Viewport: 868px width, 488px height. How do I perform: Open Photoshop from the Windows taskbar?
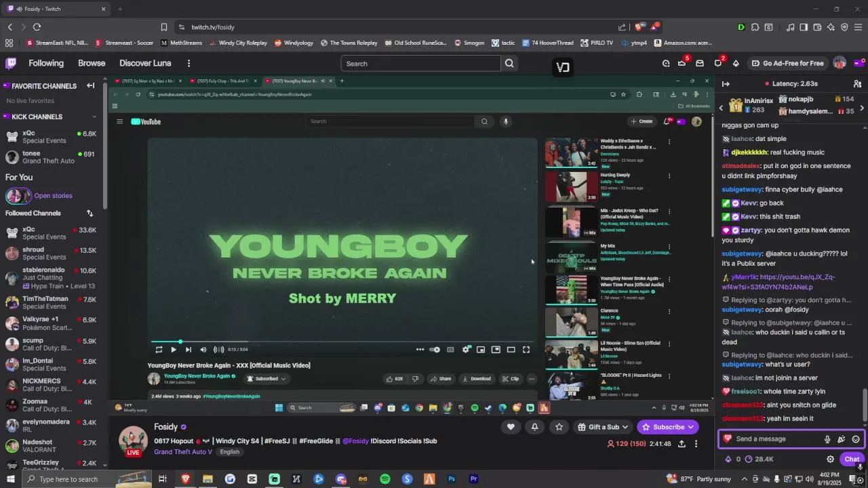coord(452,479)
